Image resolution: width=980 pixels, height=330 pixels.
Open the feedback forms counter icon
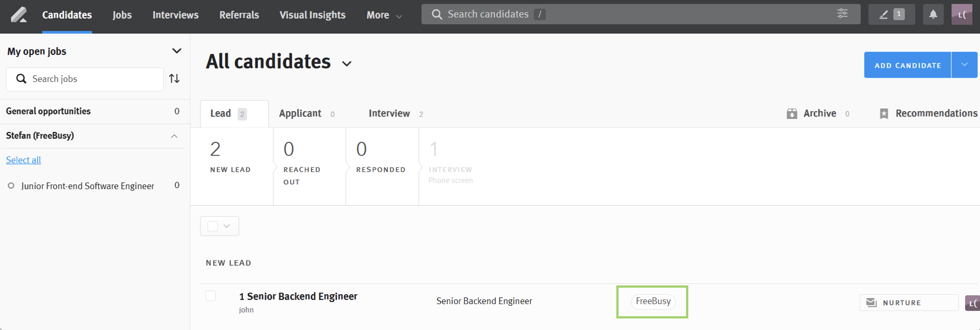coord(891,14)
